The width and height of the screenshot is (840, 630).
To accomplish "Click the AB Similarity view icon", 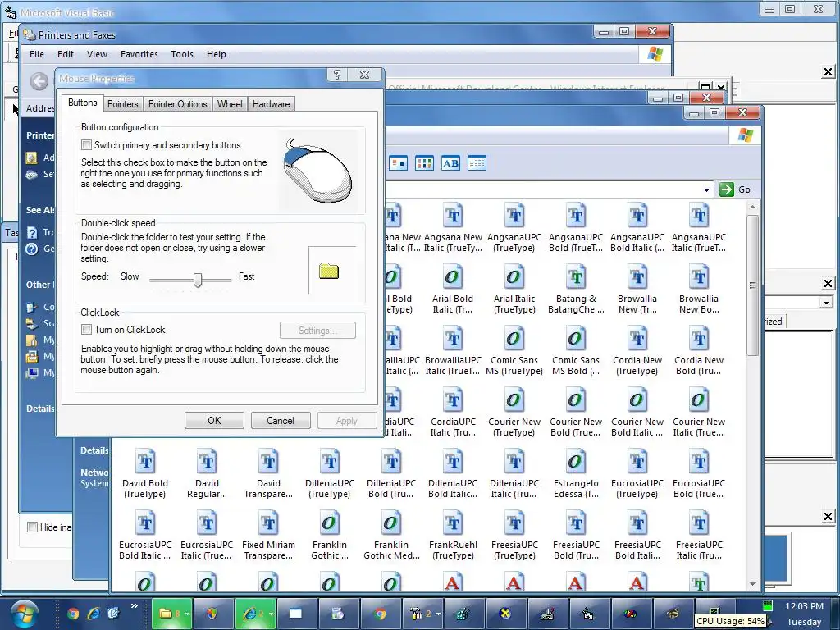I will tap(450, 163).
